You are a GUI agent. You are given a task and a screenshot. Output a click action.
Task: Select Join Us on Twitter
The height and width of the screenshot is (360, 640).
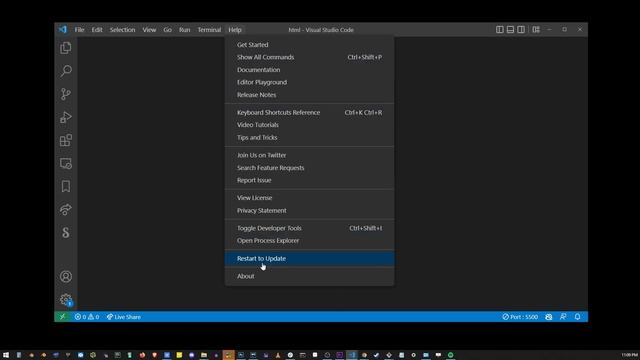309,155
